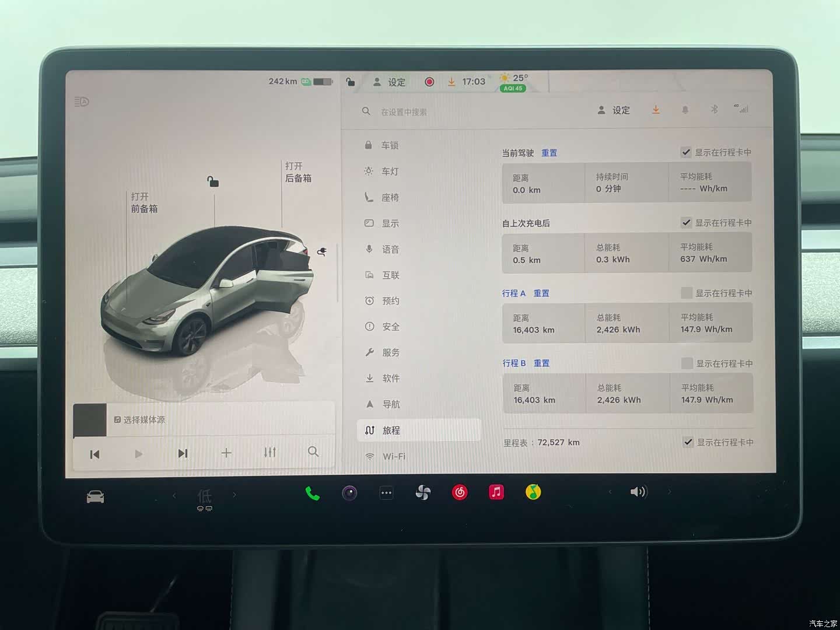Tap 打开前备箱 to open frunk
Screen dimensions: 840x630
(144, 202)
